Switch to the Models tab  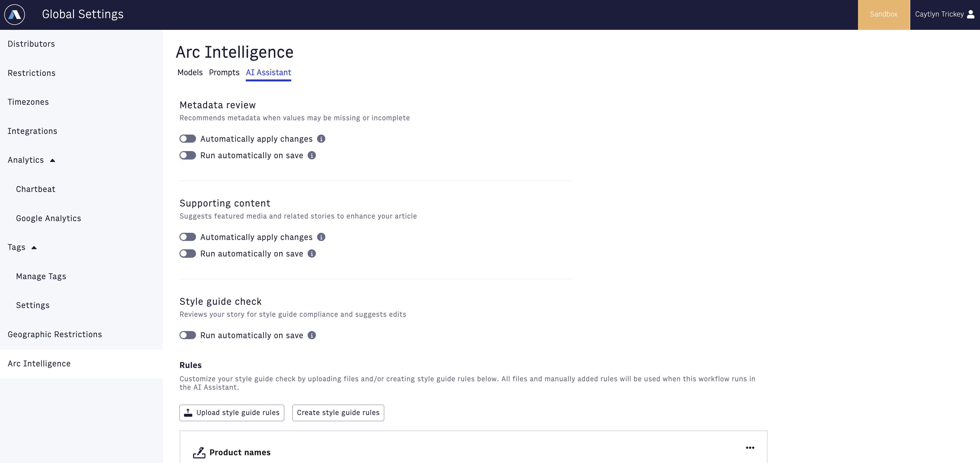pos(190,73)
